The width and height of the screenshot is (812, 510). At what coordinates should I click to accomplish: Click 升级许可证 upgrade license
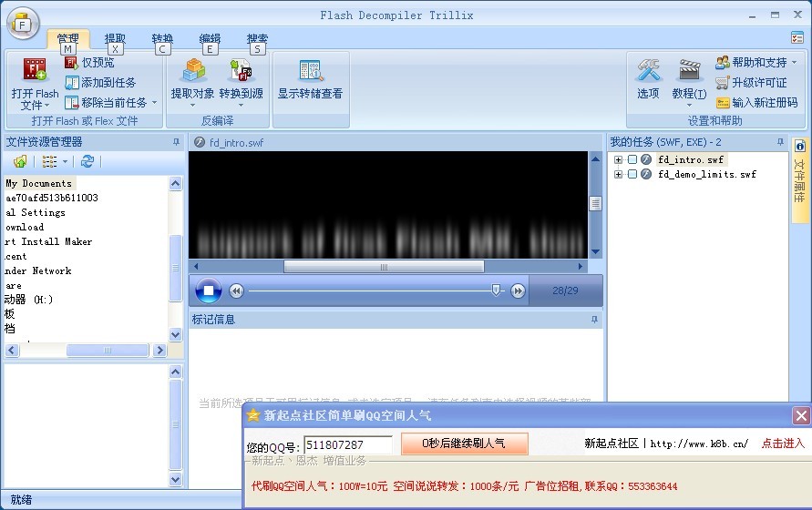point(751,82)
